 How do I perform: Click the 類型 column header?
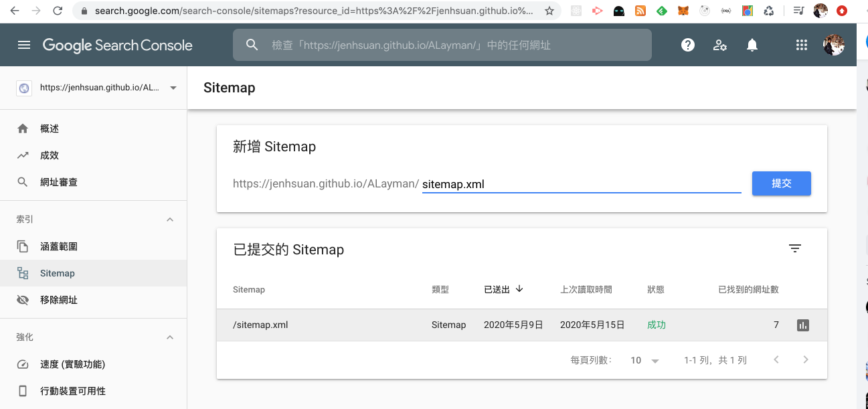(440, 290)
